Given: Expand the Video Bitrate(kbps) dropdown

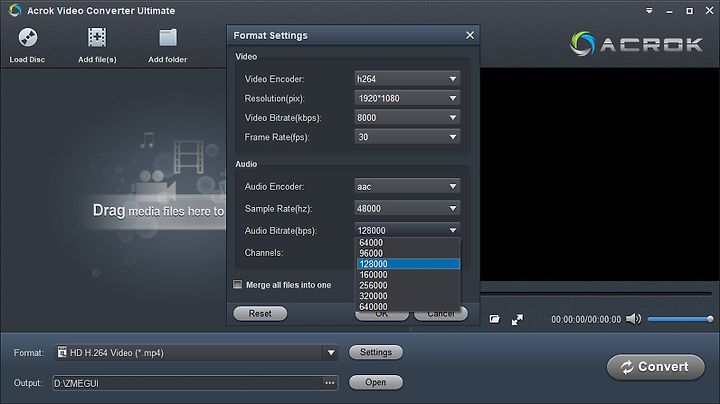Looking at the screenshot, I should 407,118.
